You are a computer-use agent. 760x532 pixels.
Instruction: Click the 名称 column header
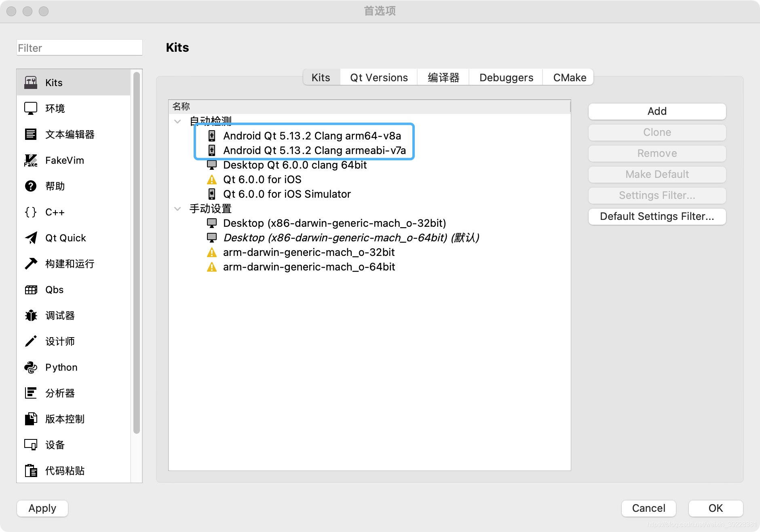pyautogui.click(x=369, y=106)
